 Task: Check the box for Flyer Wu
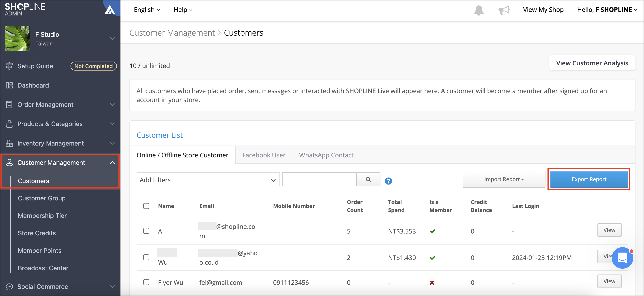pos(146,282)
